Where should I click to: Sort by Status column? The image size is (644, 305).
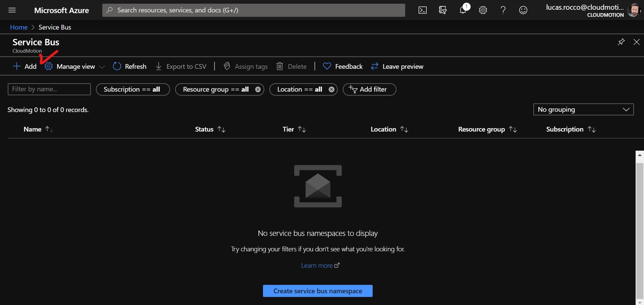click(x=210, y=129)
